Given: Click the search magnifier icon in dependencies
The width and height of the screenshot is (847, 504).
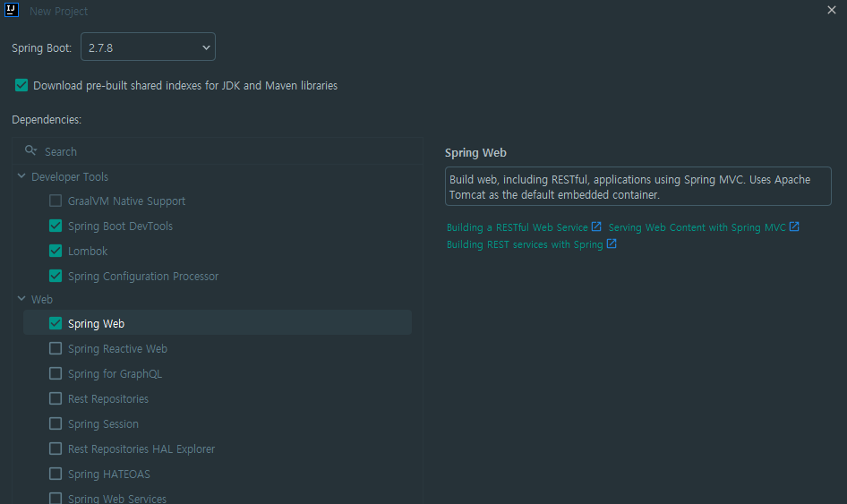Looking at the screenshot, I should pyautogui.click(x=30, y=150).
